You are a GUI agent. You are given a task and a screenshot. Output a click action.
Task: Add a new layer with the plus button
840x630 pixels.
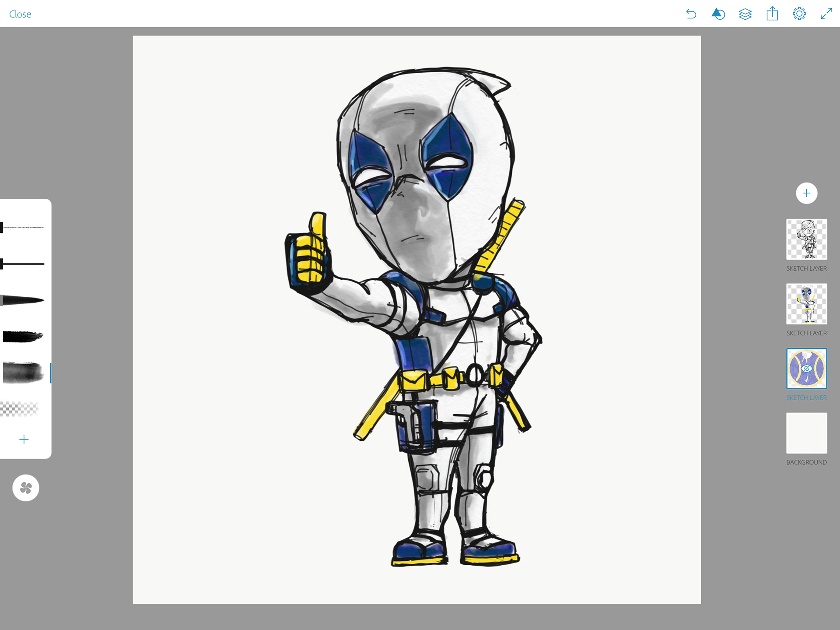pyautogui.click(x=806, y=193)
